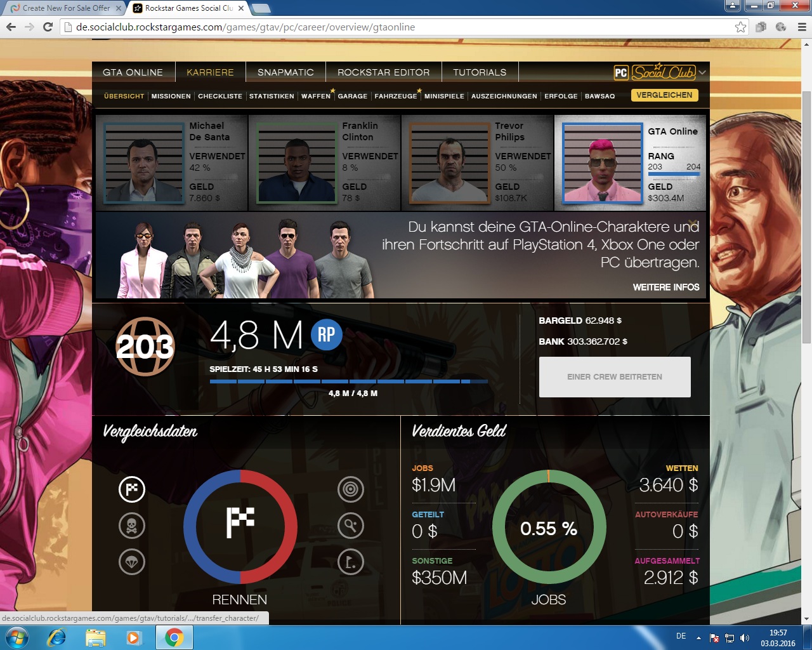View the BAWSAQ section

click(x=600, y=96)
